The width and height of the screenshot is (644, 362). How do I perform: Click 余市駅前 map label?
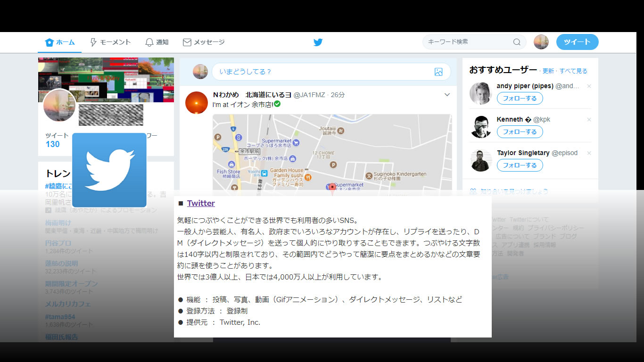pos(249,152)
